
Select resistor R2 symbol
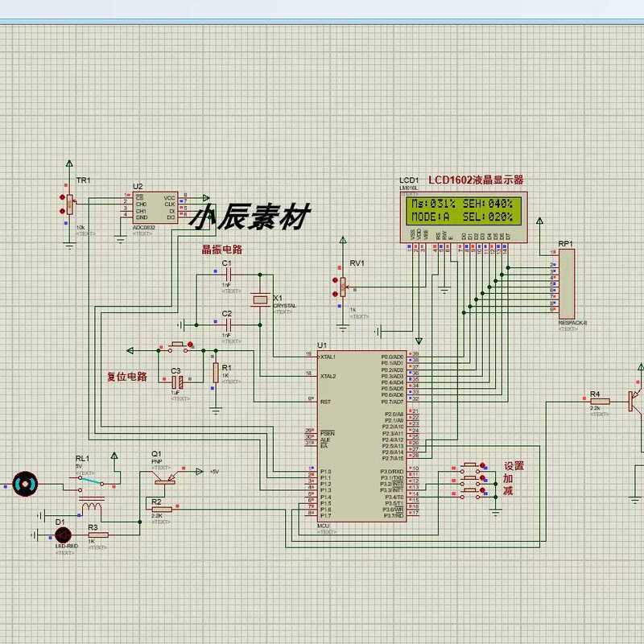pyautogui.click(x=162, y=510)
